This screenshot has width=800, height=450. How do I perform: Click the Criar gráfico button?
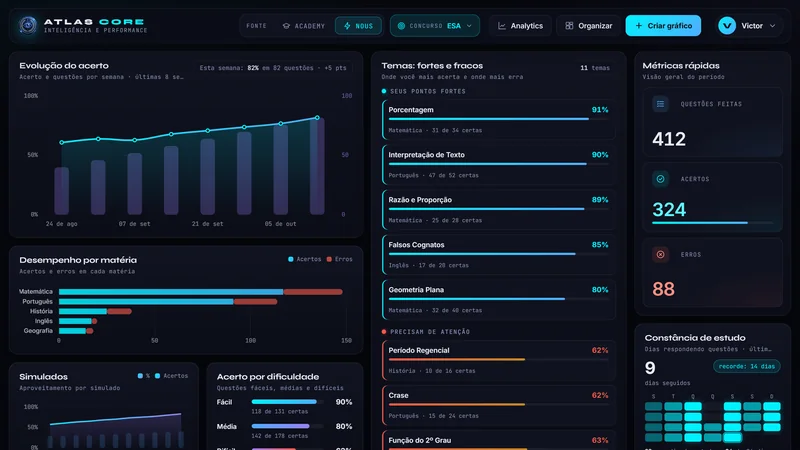pyautogui.click(x=663, y=26)
